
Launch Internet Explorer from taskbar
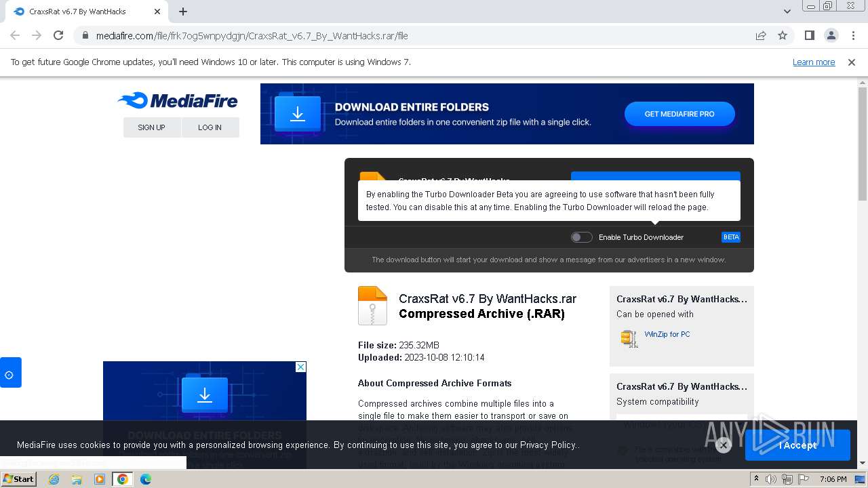54,479
